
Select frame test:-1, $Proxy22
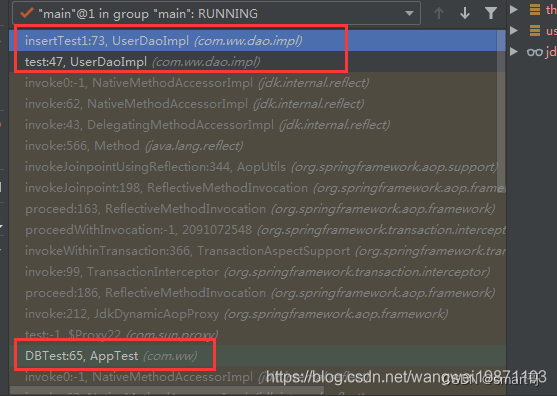(257, 334)
